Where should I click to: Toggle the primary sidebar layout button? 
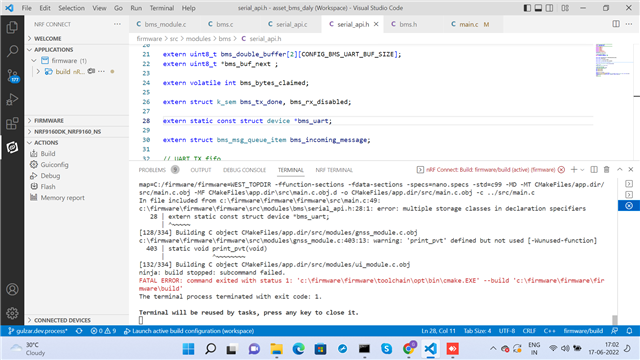click(x=527, y=8)
